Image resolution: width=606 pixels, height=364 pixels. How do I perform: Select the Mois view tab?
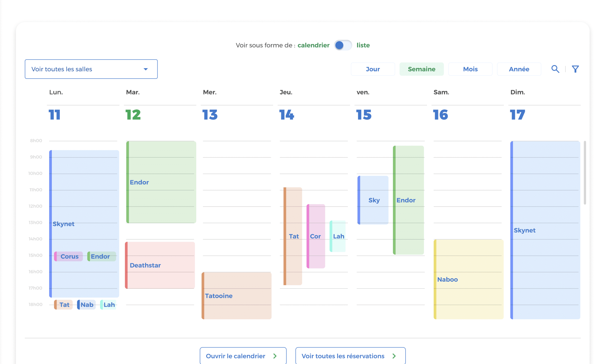(x=470, y=69)
